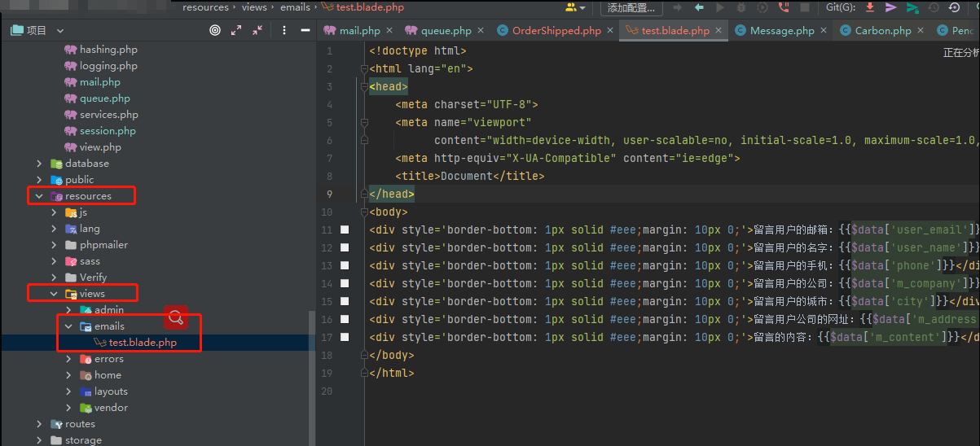The image size is (980, 446).
Task: Click the test.blade.php breadcrumb
Action: (363, 7)
